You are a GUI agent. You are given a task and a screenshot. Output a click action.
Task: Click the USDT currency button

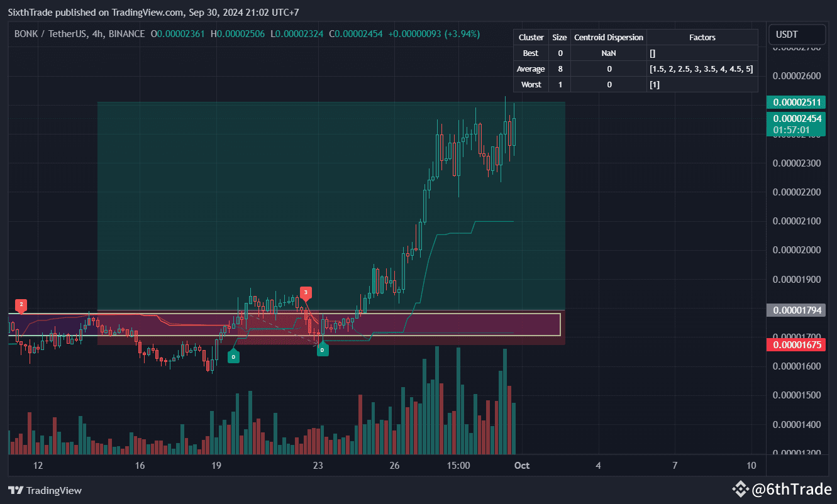(797, 34)
